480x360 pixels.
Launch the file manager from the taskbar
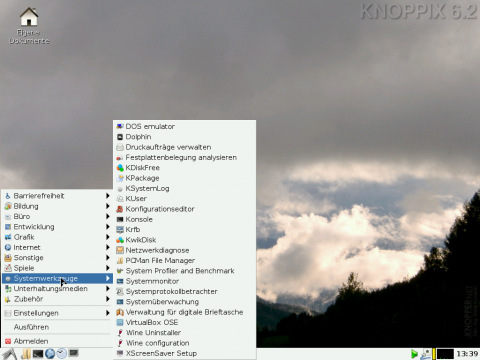pos(26,354)
